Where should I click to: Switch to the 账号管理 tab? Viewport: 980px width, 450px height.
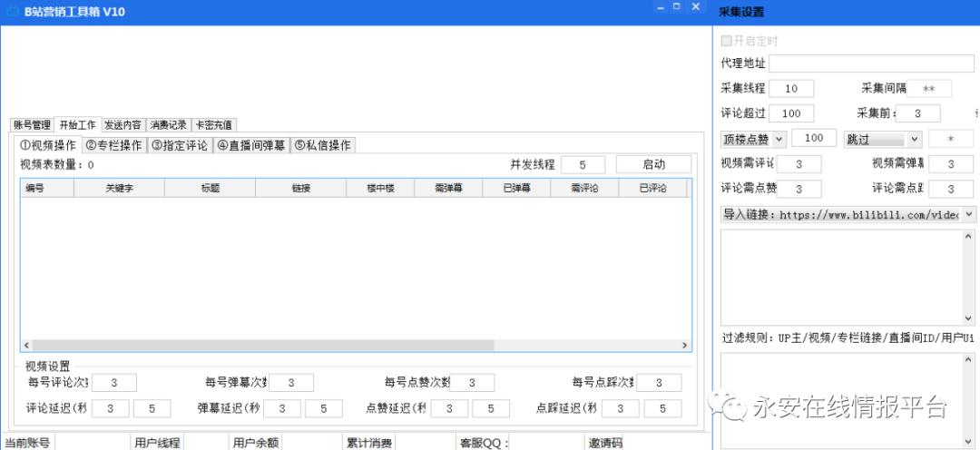tap(32, 125)
